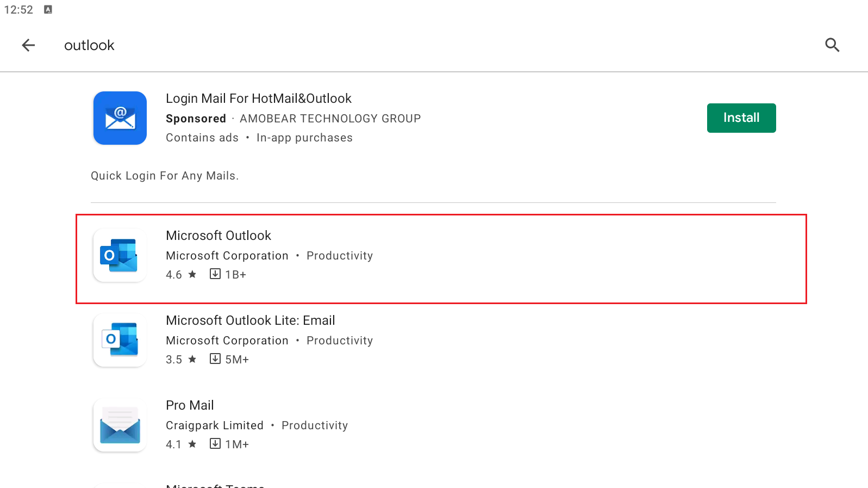Click the 'outlook' search query field
Image resolution: width=868 pixels, height=488 pixels.
tap(90, 45)
